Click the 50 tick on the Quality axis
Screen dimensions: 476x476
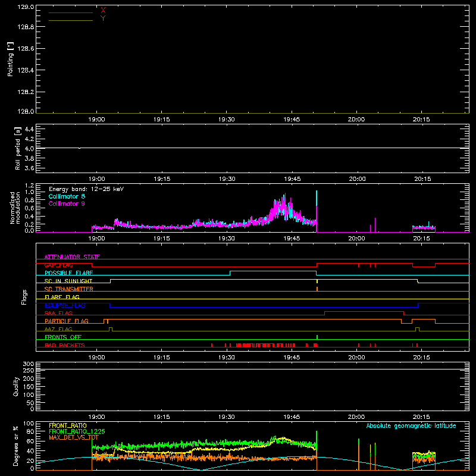tap(30, 403)
